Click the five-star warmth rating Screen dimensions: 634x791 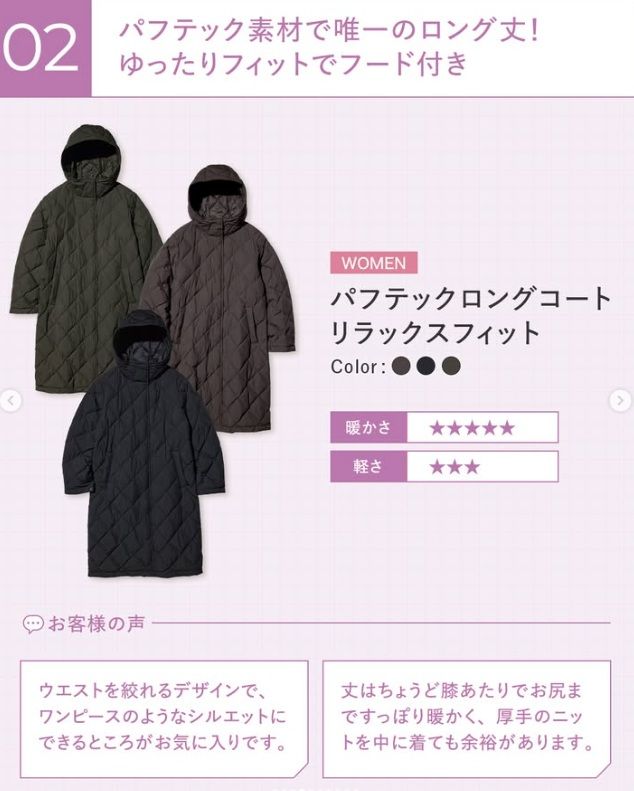pos(472,428)
